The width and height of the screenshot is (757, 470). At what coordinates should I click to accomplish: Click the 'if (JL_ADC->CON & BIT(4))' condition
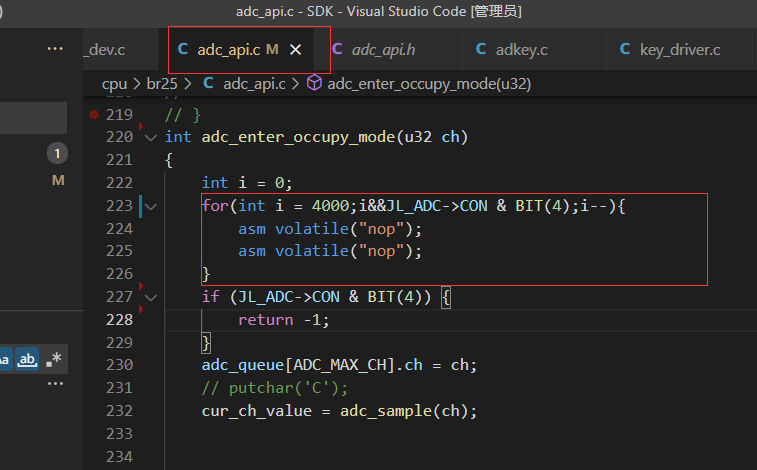coord(316,297)
